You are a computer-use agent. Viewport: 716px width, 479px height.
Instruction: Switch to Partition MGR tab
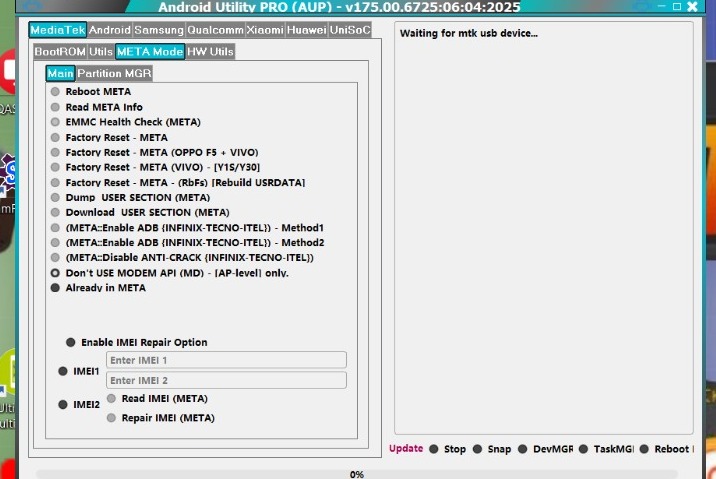point(115,73)
